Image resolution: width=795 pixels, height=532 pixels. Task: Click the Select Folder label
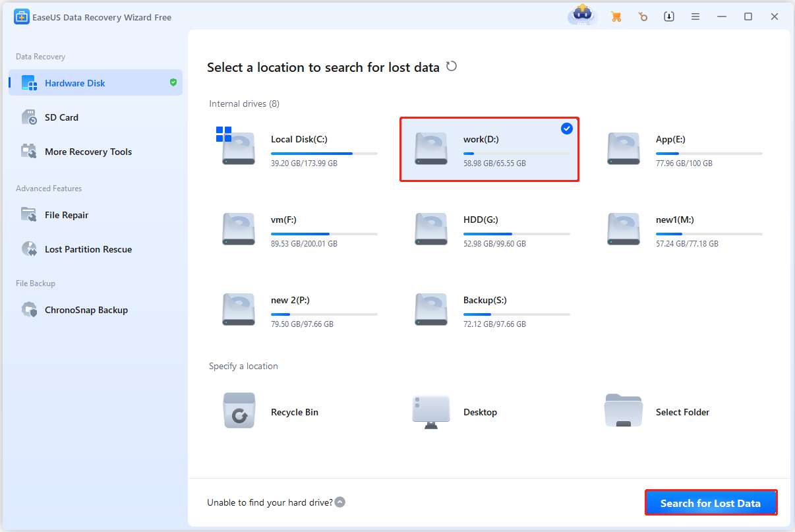click(683, 412)
